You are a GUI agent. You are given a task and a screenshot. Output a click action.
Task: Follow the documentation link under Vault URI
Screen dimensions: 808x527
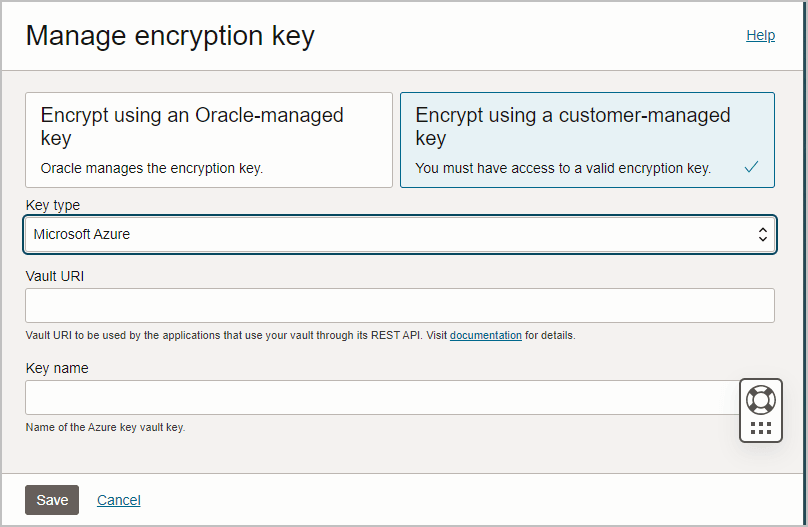[485, 336]
